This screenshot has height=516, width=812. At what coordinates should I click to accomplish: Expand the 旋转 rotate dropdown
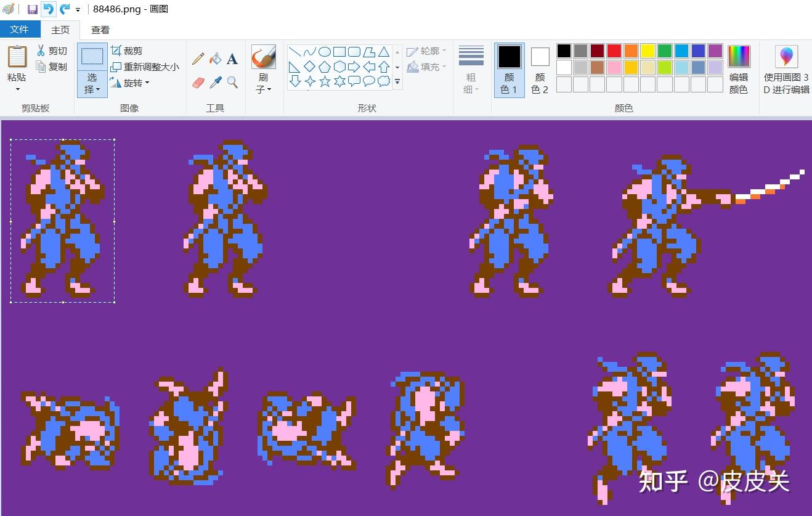point(130,83)
